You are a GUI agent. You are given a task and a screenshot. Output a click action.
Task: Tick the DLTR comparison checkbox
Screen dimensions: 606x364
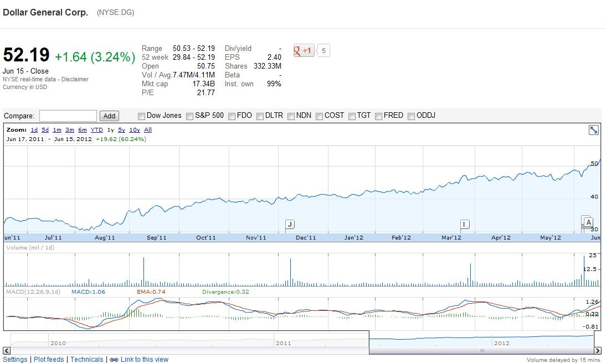pos(260,116)
